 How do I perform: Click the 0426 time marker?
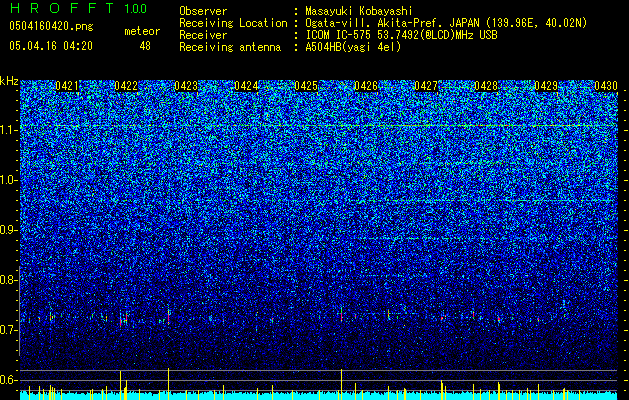pyautogui.click(x=366, y=86)
